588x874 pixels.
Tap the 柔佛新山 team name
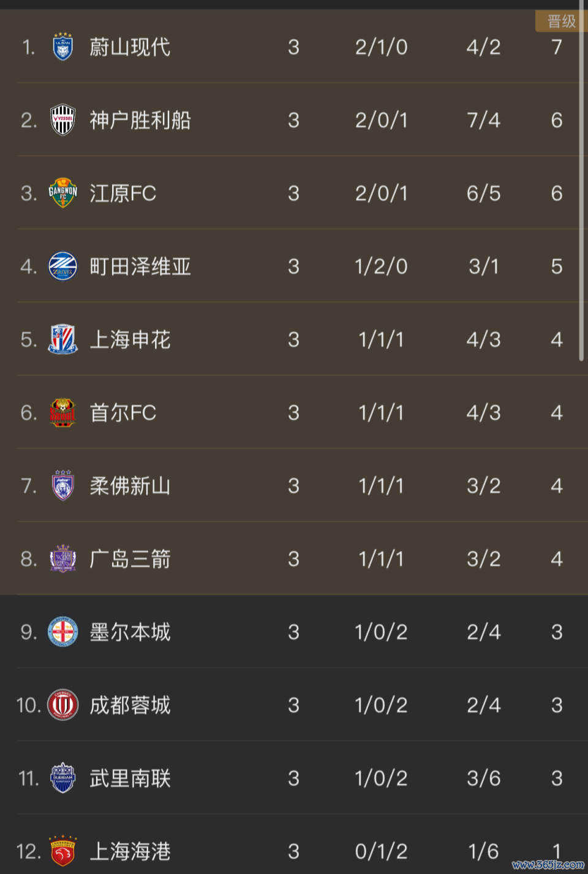point(130,486)
